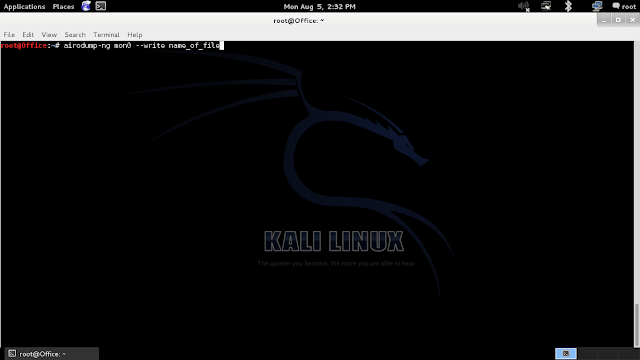Open the Search menu
This screenshot has width=640, height=360.
pyautogui.click(x=75, y=35)
